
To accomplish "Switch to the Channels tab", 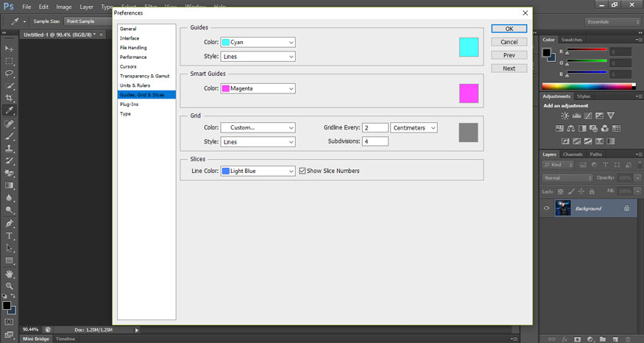I will coord(573,155).
